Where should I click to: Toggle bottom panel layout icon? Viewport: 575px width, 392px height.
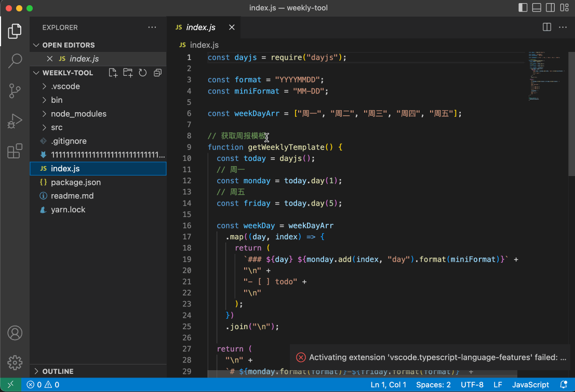tap(537, 8)
